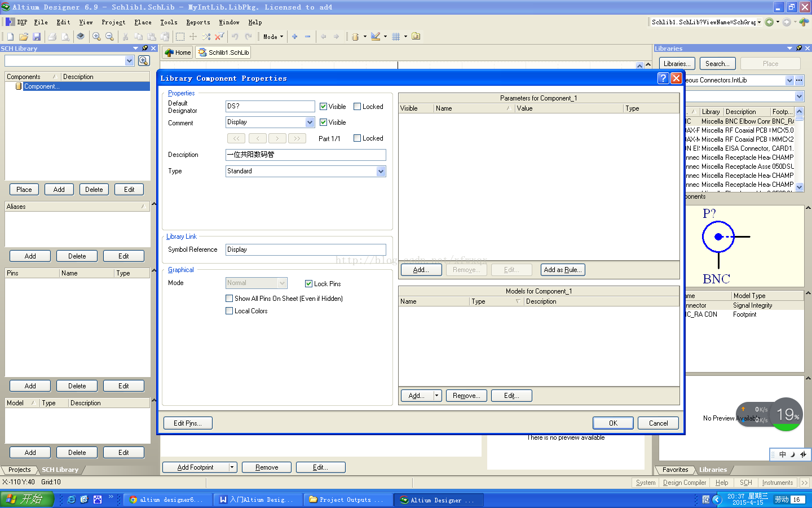This screenshot has width=812, height=508.
Task: Click the blue plus Add Part icon
Action: pos(294,37)
